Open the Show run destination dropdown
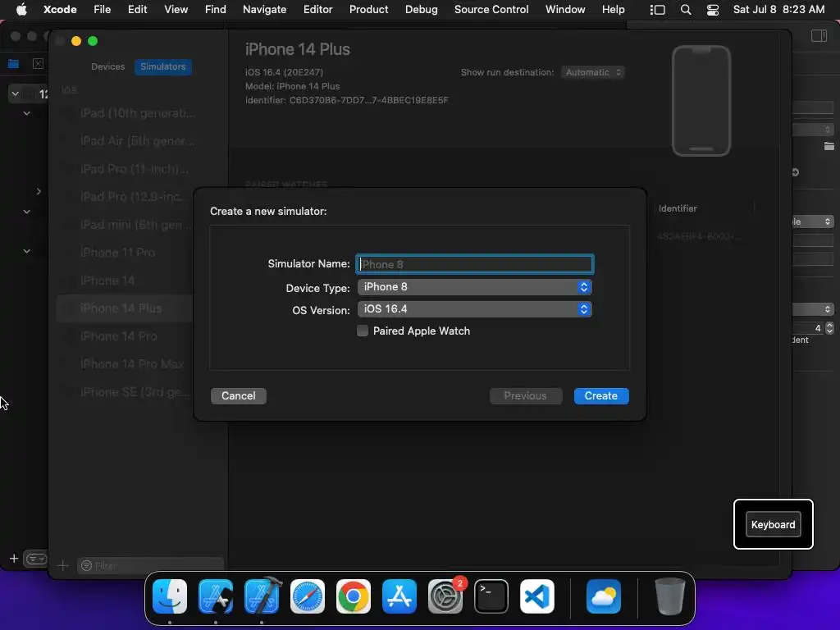 click(593, 72)
